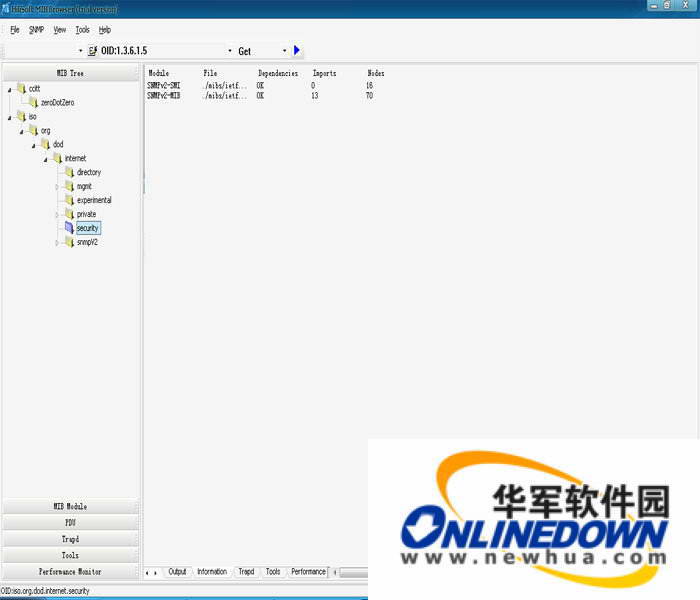Open the SNMP menu
Screen dimensions: 700x600
point(37,30)
